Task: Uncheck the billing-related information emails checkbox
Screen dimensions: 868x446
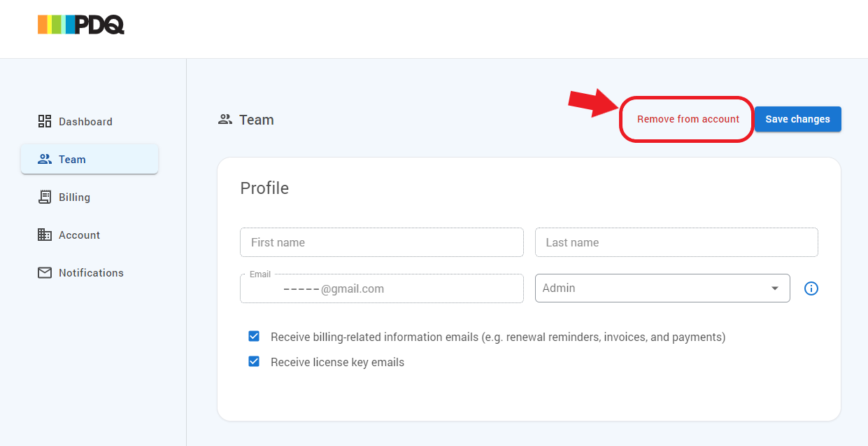Action: click(x=254, y=337)
